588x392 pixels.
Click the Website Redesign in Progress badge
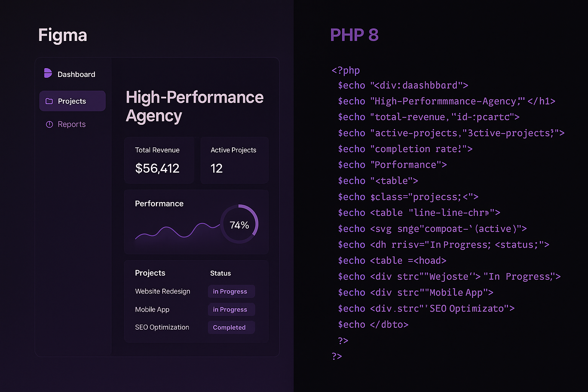[x=231, y=291]
